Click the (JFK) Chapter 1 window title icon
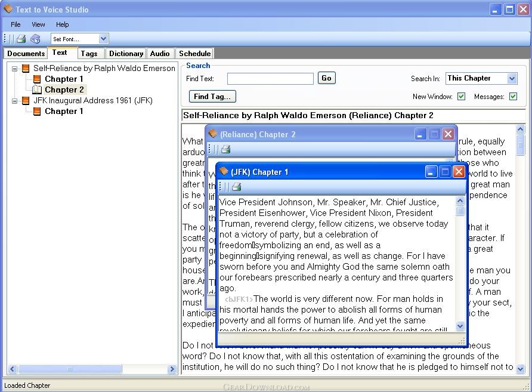The height and width of the screenshot is (392, 532). click(x=224, y=171)
